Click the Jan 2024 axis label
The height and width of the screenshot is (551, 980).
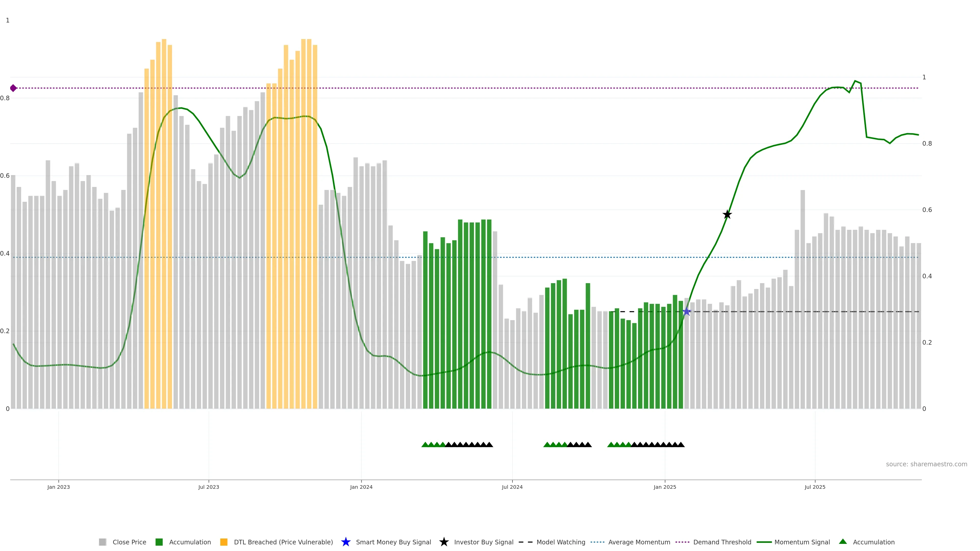[x=361, y=487]
